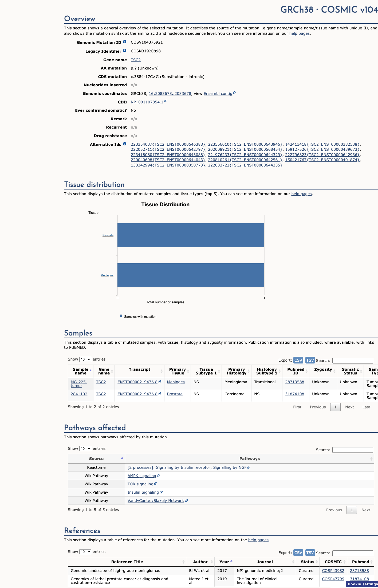The width and height of the screenshot is (378, 588).
Task: Click external link icon after TOR signaling
Action: click(x=156, y=484)
